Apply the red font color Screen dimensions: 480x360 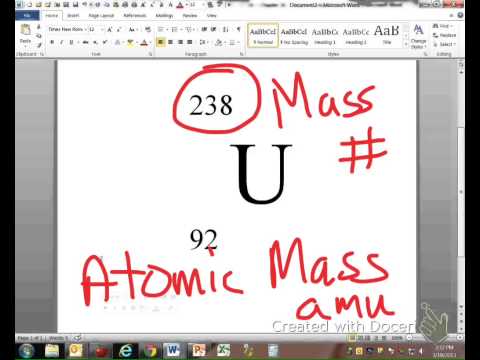(x=144, y=42)
